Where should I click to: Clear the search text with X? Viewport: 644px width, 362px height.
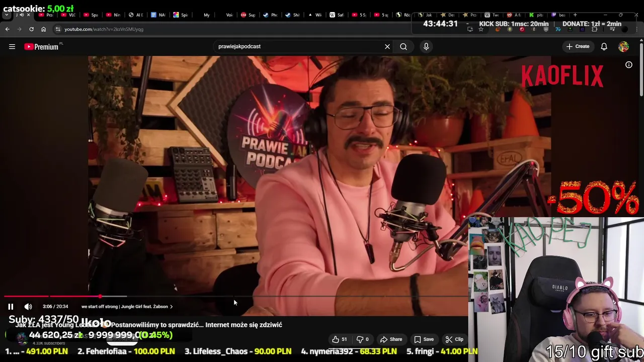point(387,46)
